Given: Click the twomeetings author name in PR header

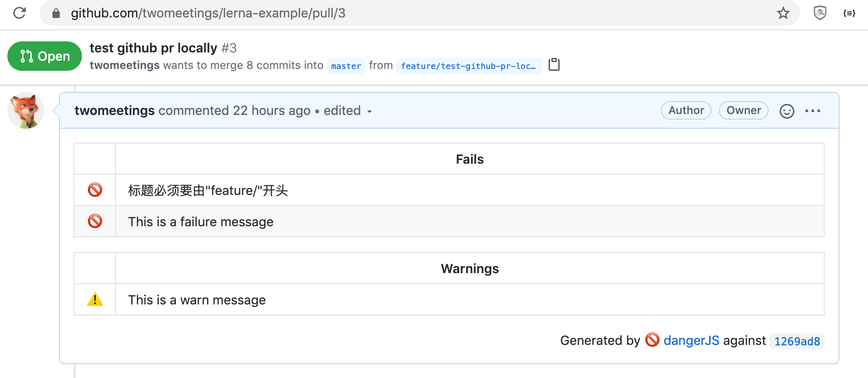Looking at the screenshot, I should pyautogui.click(x=124, y=65).
